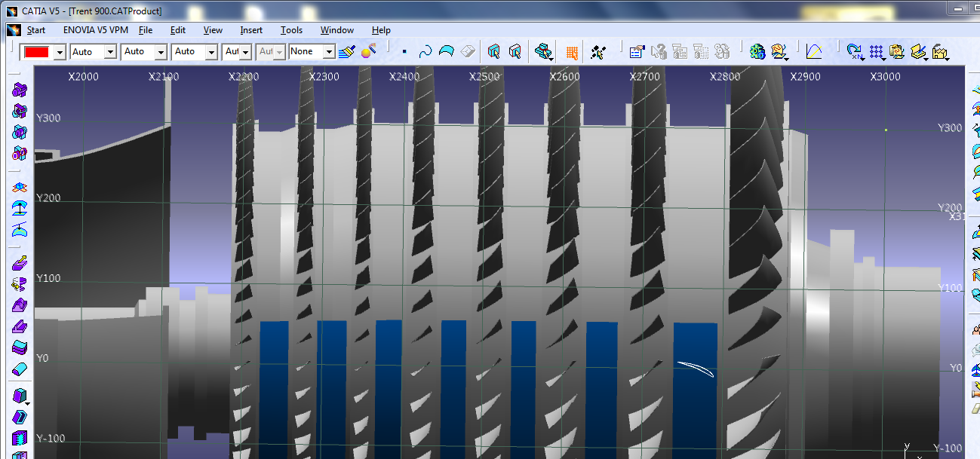
Task: Click the yellow factory-shaped icon
Action: pos(940,51)
